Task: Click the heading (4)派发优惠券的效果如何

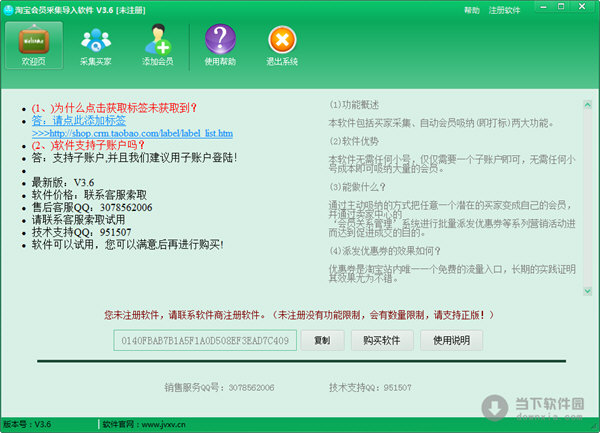Action: coord(385,251)
